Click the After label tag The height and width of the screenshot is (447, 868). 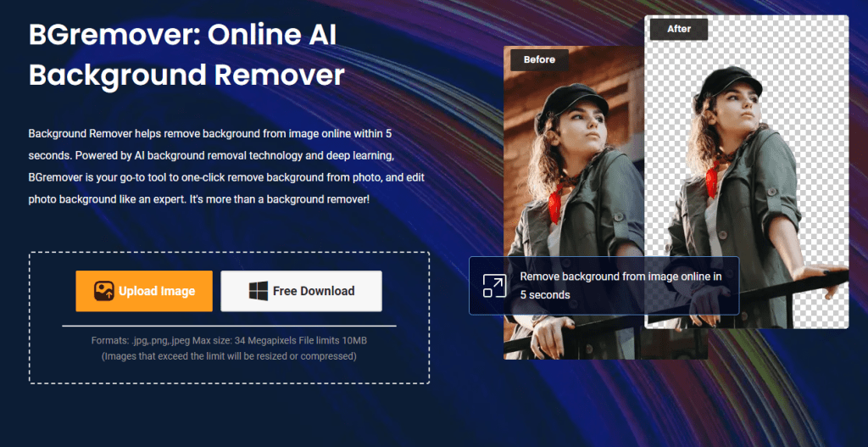point(679,30)
